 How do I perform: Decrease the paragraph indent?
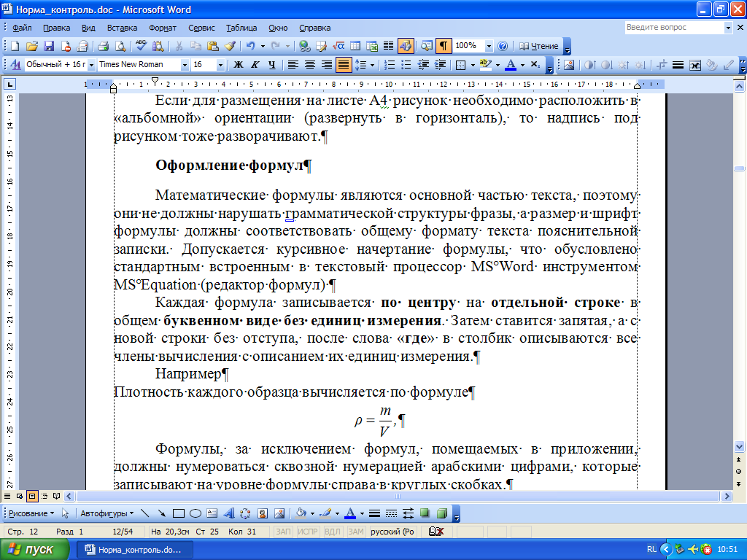(423, 65)
